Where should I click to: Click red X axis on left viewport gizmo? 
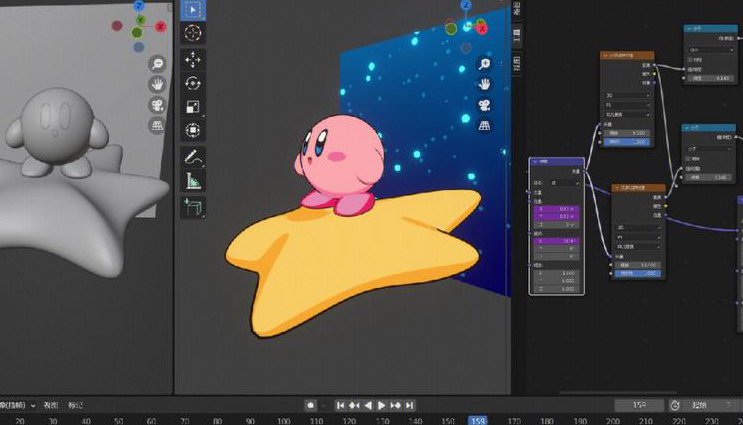tap(161, 27)
